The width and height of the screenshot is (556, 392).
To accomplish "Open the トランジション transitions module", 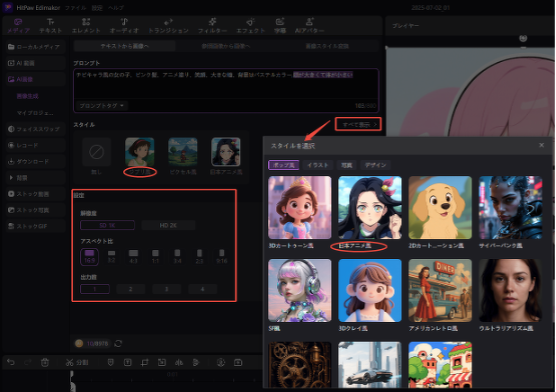I will (168, 26).
